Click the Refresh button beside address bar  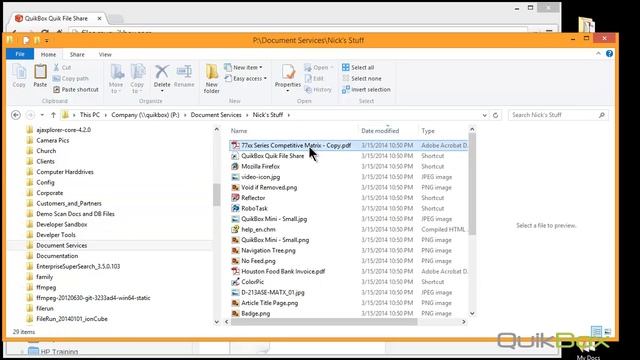(x=496, y=115)
